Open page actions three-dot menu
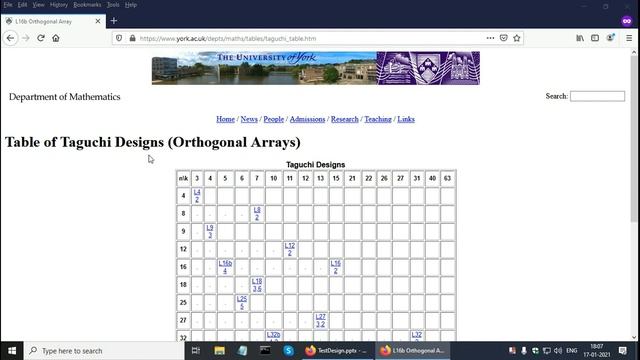This screenshot has height=360, width=640. pos(490,38)
